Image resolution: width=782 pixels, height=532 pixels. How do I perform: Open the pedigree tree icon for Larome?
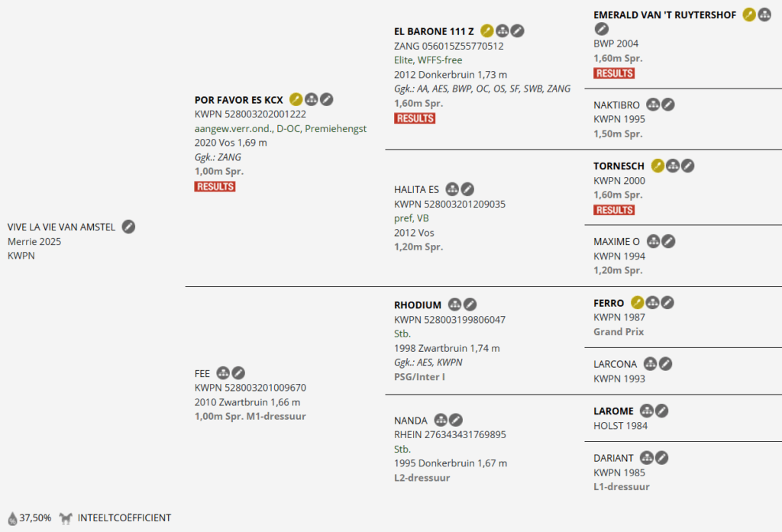coord(647,411)
